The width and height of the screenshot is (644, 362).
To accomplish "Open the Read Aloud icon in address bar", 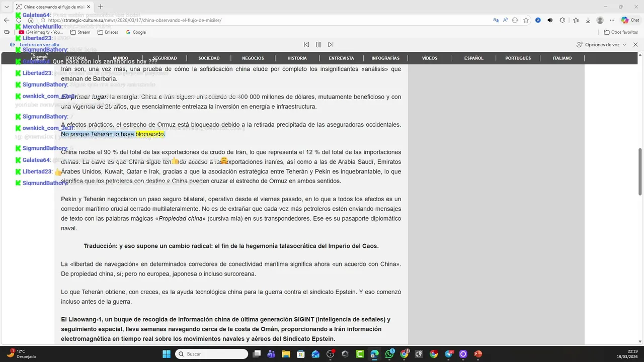I will [505, 20].
